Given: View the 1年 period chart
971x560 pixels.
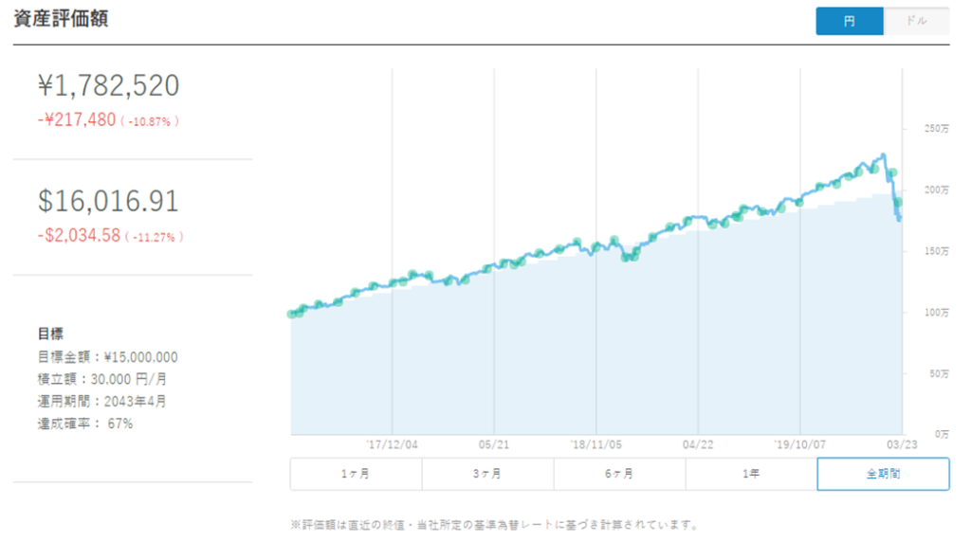Looking at the screenshot, I should [x=751, y=474].
